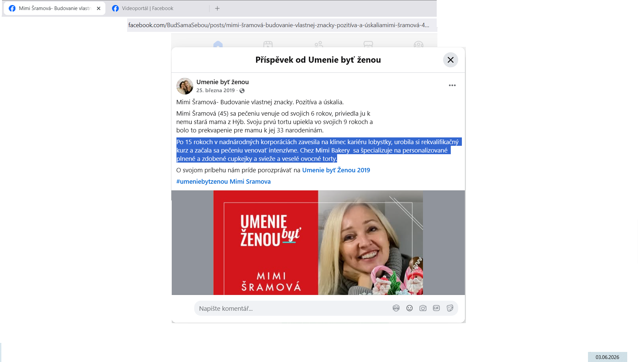Click the highlighted paragraph starting 'Po 15 rokoch'

pos(319,150)
